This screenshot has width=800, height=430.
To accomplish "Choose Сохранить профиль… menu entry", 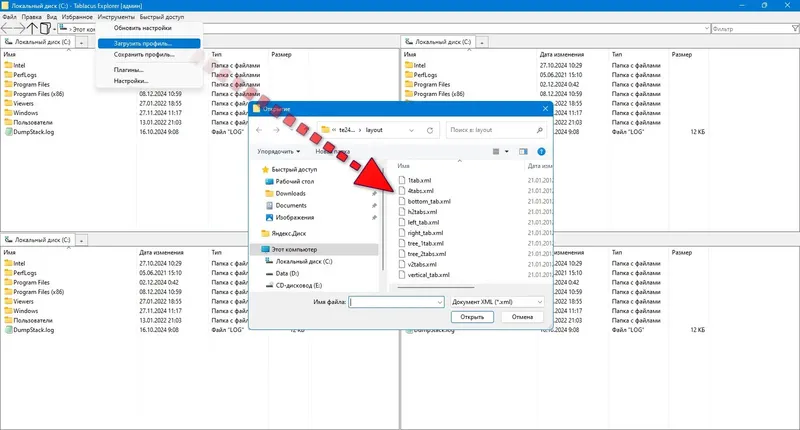I will tap(149, 55).
